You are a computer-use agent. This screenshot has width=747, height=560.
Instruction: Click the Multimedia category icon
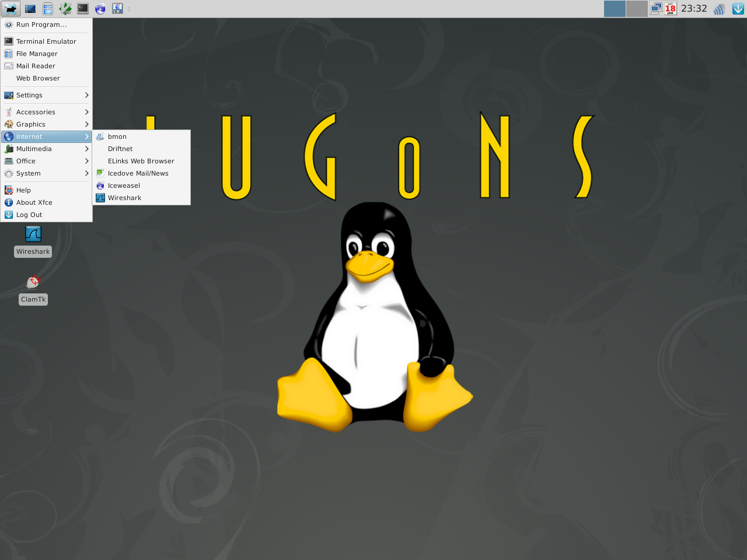pos(9,149)
